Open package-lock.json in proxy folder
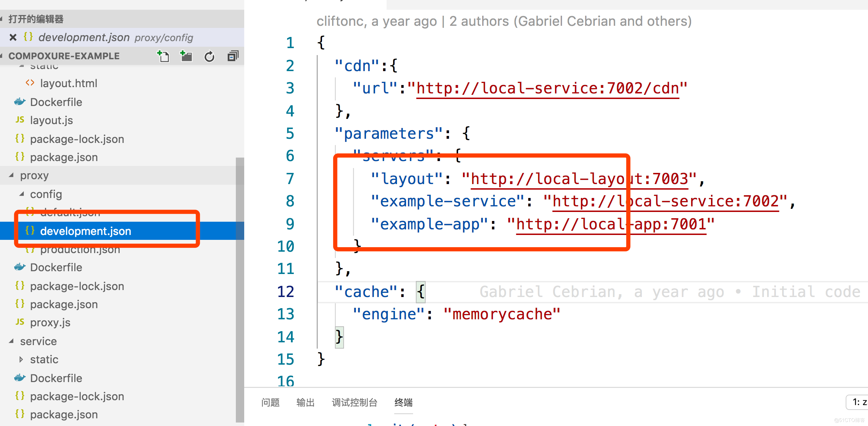 pyautogui.click(x=77, y=286)
